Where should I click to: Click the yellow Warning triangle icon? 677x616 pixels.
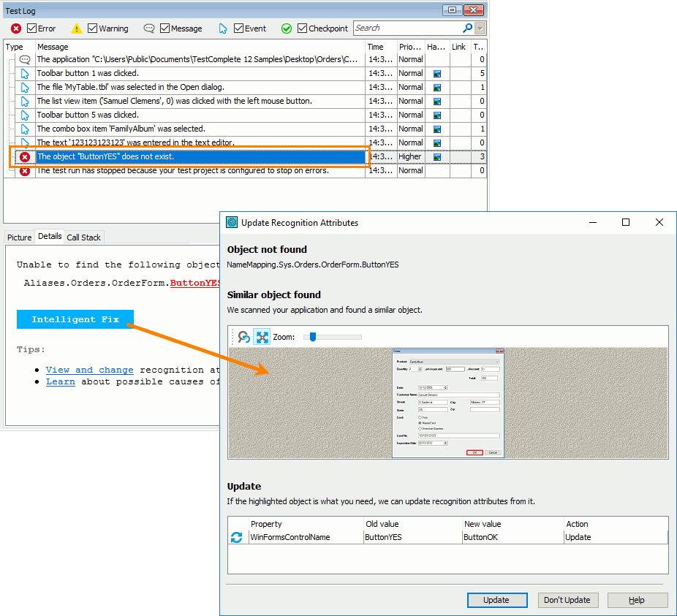click(76, 28)
